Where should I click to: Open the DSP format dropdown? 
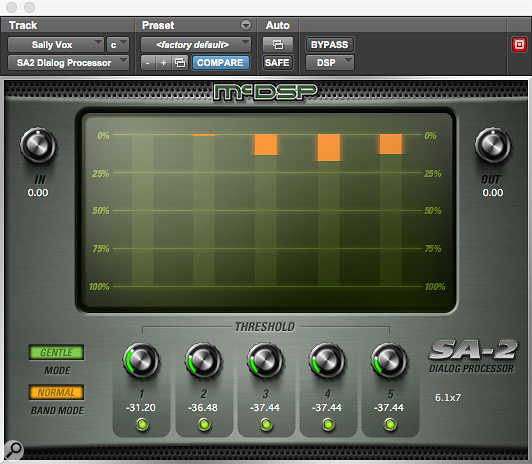coord(329,63)
